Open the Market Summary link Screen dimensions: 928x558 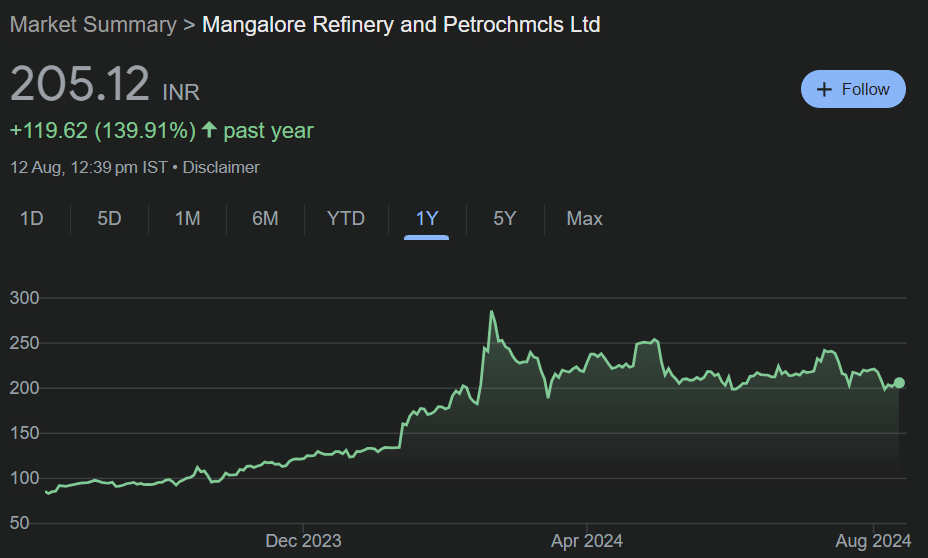coord(94,25)
